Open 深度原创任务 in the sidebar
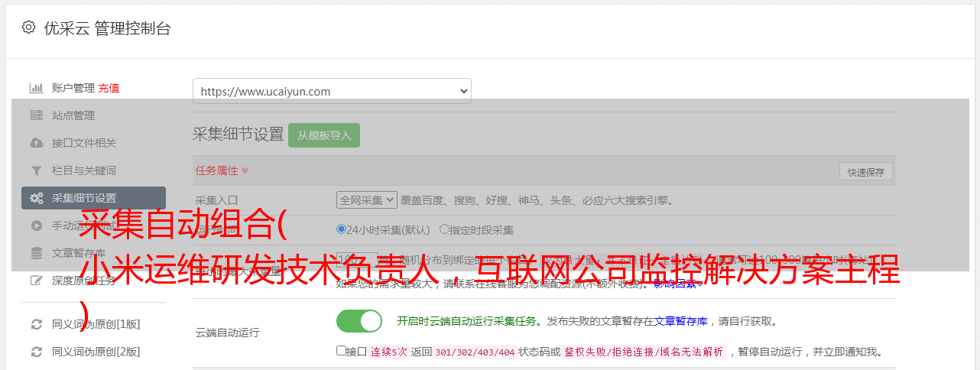This screenshot has height=370, width=980. [84, 281]
